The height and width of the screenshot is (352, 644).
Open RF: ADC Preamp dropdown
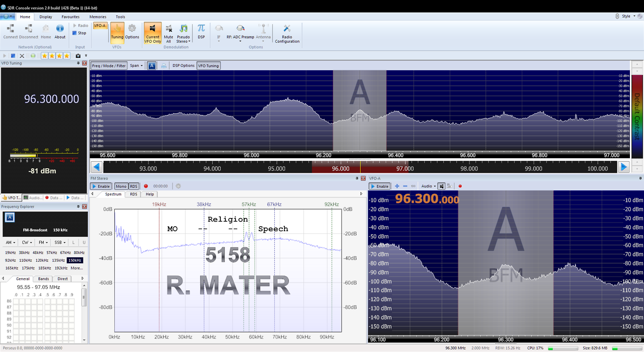point(240,32)
